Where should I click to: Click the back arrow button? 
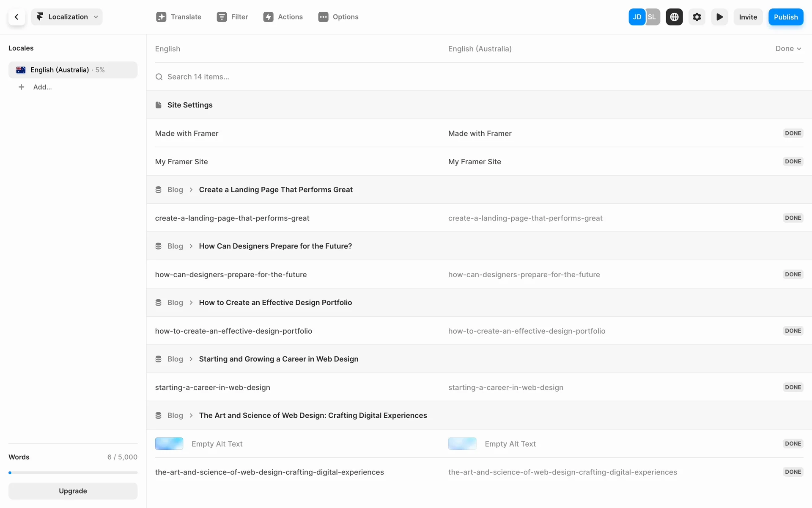point(16,17)
